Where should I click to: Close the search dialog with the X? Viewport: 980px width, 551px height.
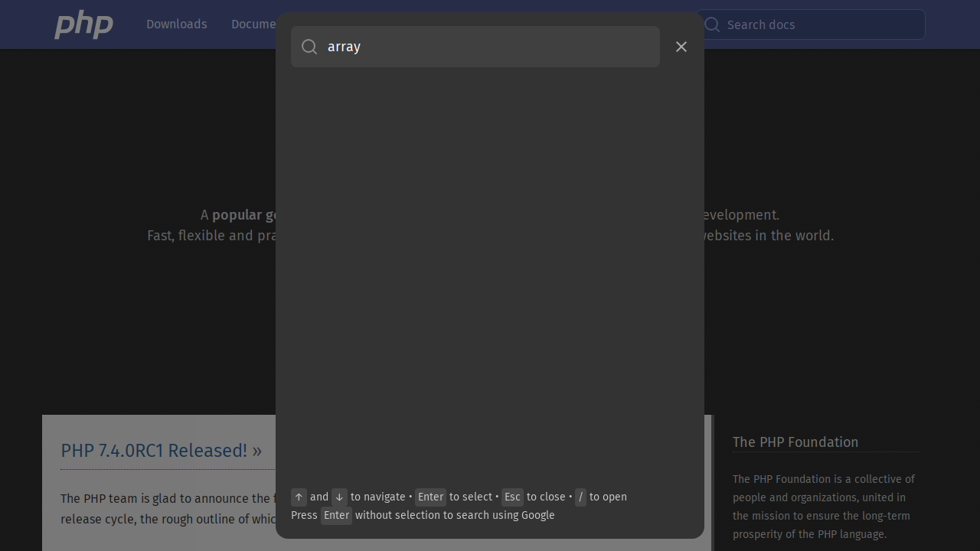[681, 47]
